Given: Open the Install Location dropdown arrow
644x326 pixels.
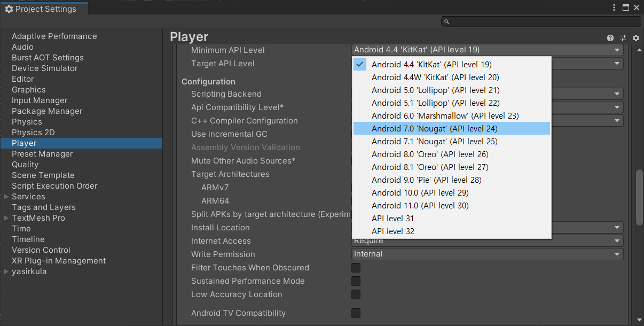Looking at the screenshot, I should pos(617,228).
